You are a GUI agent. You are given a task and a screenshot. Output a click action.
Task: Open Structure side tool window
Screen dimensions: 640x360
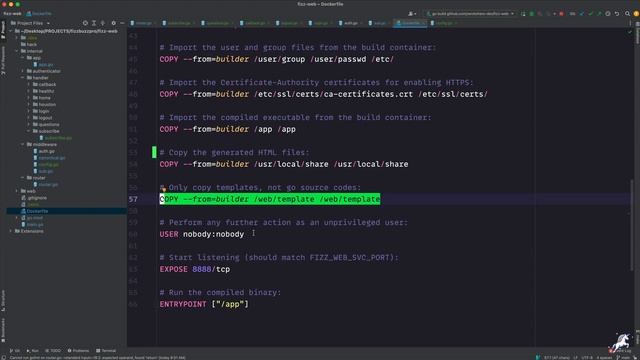pyautogui.click(x=3, y=301)
